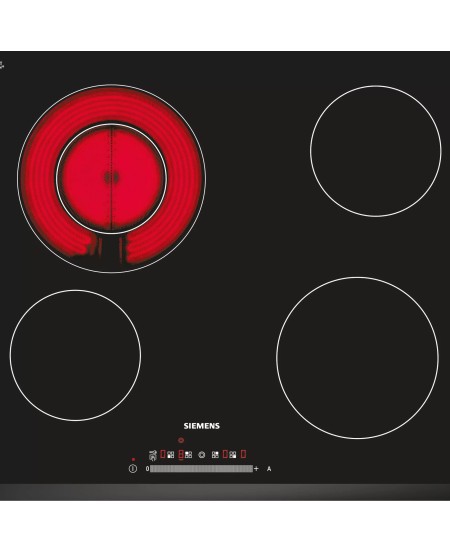This screenshot has width=450, height=553.
Task: Select the rear-right cooking zone icon
Action: click(x=215, y=455)
